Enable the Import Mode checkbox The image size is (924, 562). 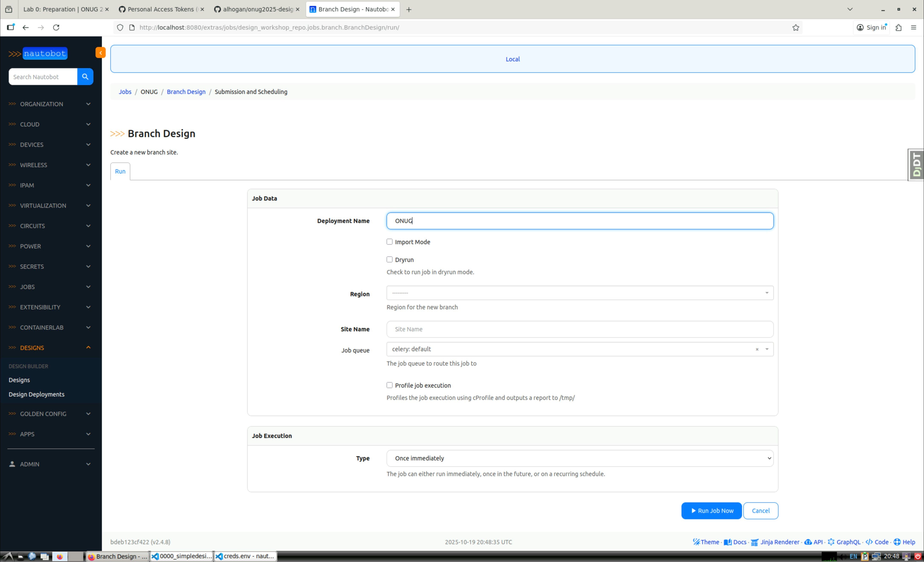[390, 242]
